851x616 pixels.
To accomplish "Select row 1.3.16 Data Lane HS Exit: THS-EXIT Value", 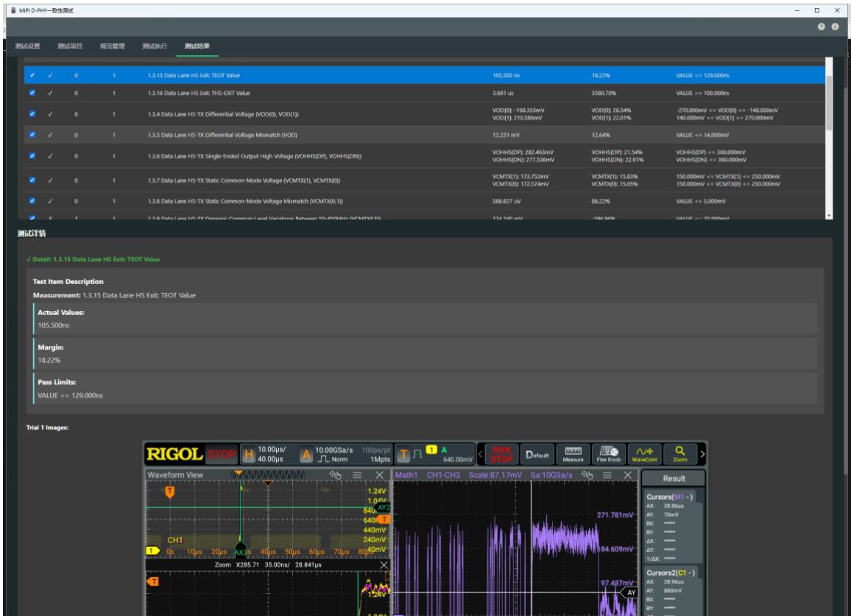I will click(425, 93).
